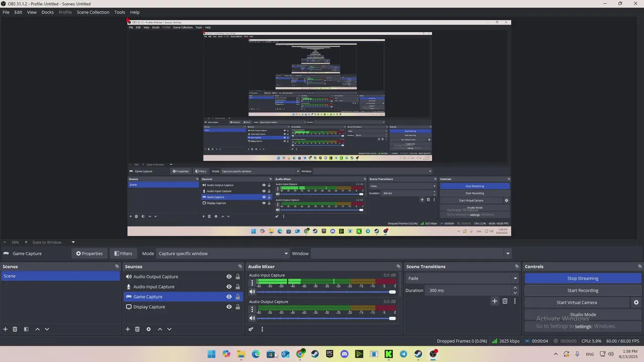Open advanced audio properties gears icon

pos(251,329)
